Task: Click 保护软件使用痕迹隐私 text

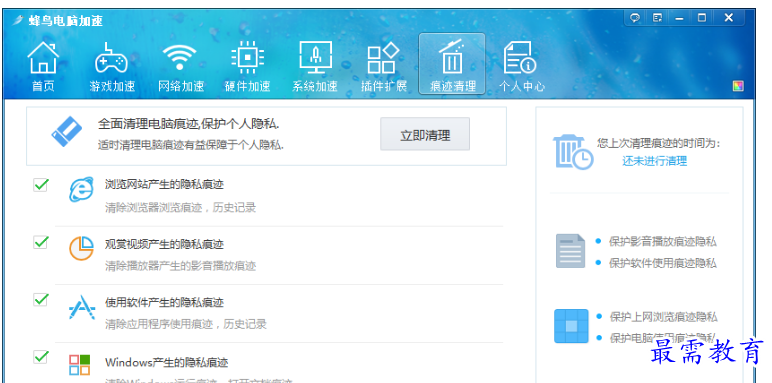Action: pyautogui.click(x=663, y=263)
